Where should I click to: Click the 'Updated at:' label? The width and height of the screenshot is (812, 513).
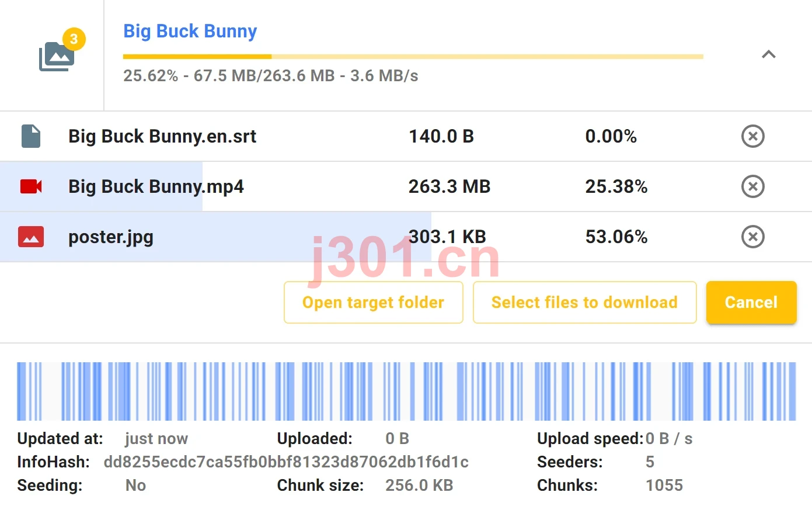click(60, 439)
